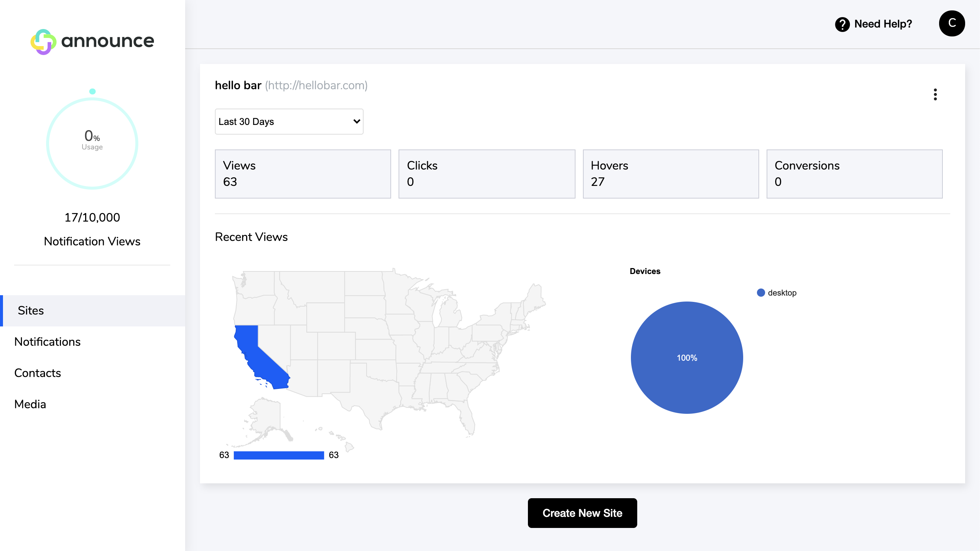Click the usage circle indicator
The width and height of the screenshot is (980, 551).
point(92,143)
